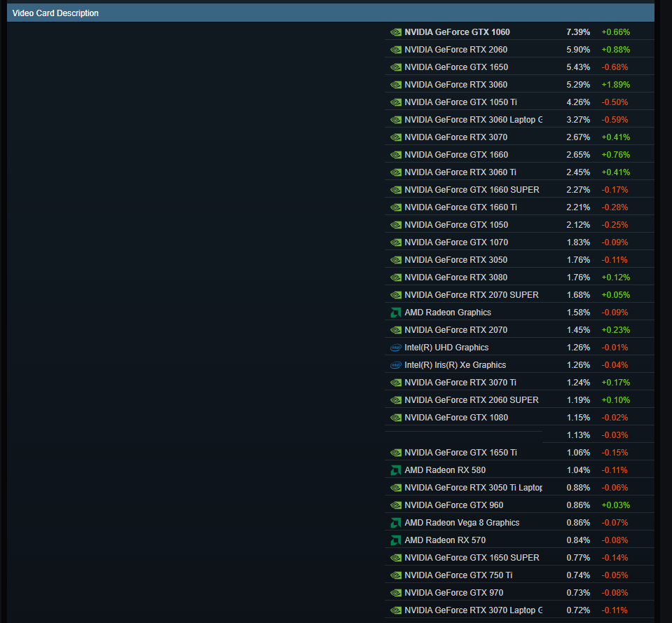Screen dimensions: 672x623
Task: Click NVIDIA icon beside GeForce GTX 1660
Action: tap(396, 155)
